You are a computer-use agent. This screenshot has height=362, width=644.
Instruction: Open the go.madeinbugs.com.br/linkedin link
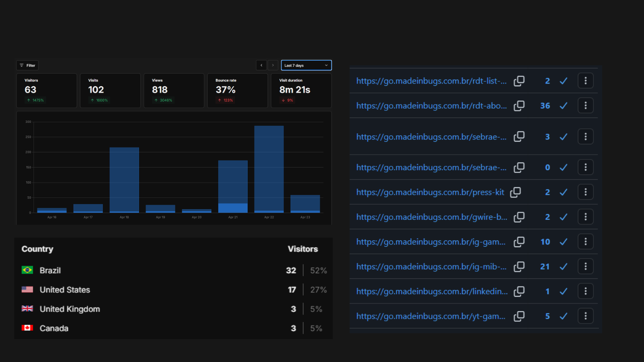(432, 292)
